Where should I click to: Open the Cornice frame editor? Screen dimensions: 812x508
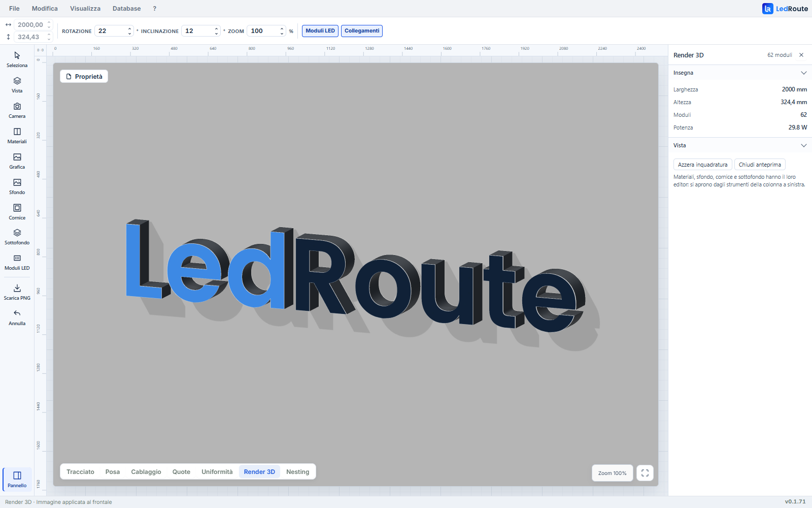tap(17, 212)
